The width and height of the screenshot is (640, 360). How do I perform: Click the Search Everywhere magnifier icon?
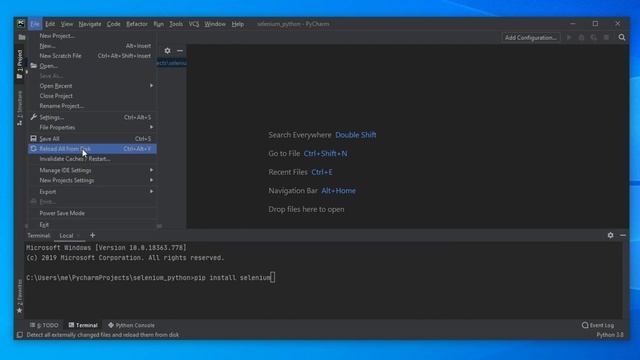[x=622, y=37]
